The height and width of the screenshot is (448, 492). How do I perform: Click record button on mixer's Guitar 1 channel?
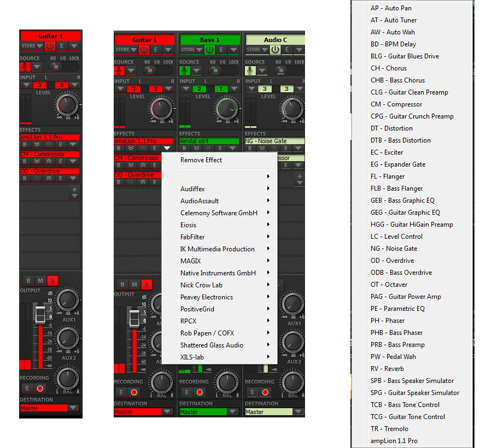tap(134, 392)
